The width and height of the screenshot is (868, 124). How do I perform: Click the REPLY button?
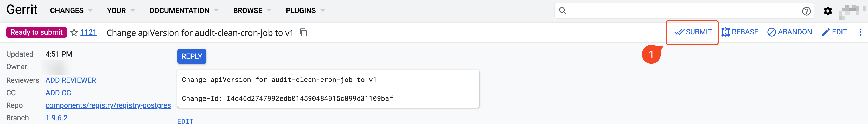click(x=192, y=56)
